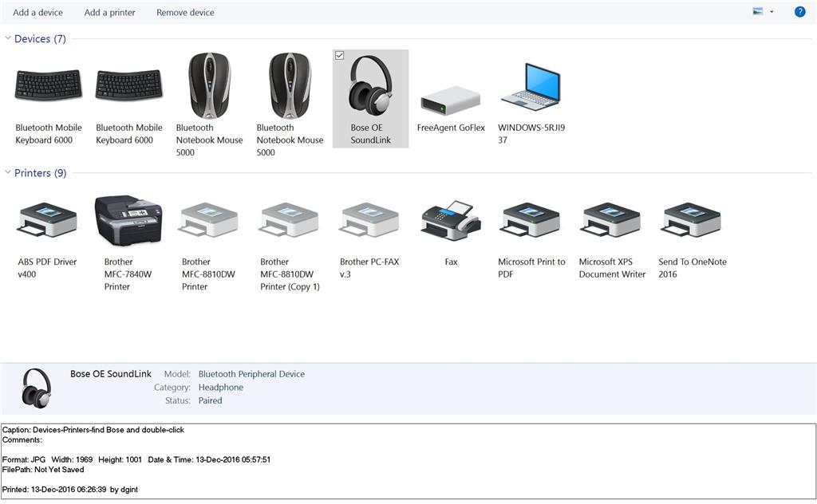
Task: Select the Brother MFC-7840W Printer icon
Action: click(x=128, y=220)
